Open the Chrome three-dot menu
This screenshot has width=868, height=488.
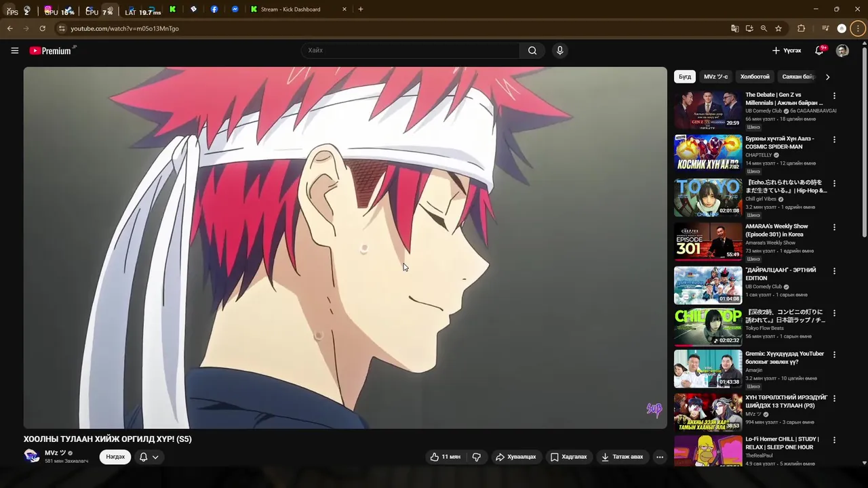[x=858, y=28]
